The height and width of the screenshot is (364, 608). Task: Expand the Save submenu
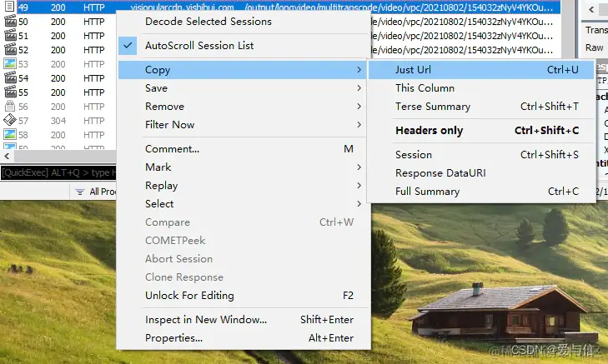pyautogui.click(x=243, y=88)
